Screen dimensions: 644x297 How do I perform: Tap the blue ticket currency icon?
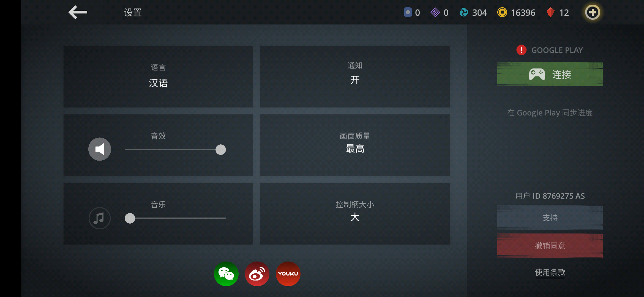point(408,12)
